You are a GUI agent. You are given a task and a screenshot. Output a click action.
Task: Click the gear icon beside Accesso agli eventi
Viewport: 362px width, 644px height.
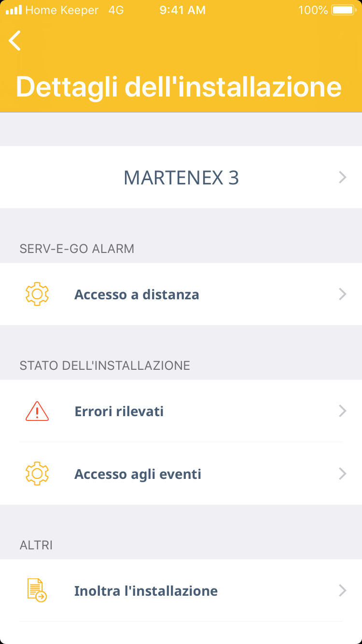click(x=37, y=474)
